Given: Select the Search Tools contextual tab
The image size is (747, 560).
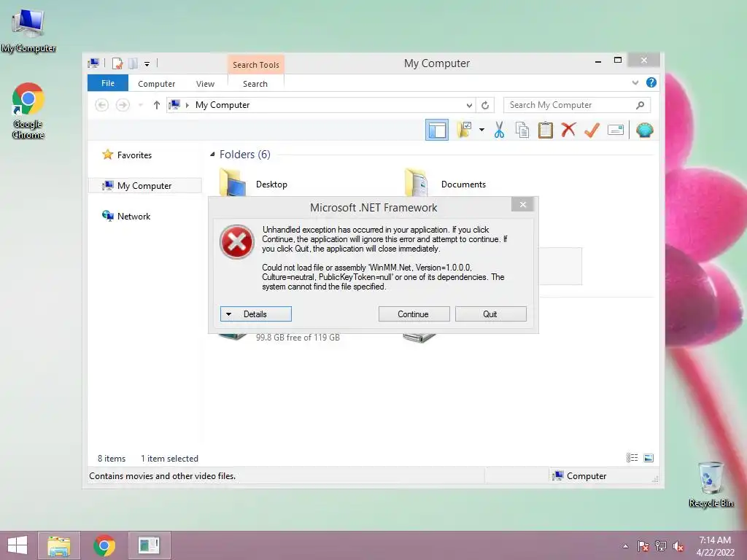Looking at the screenshot, I should pos(256,65).
